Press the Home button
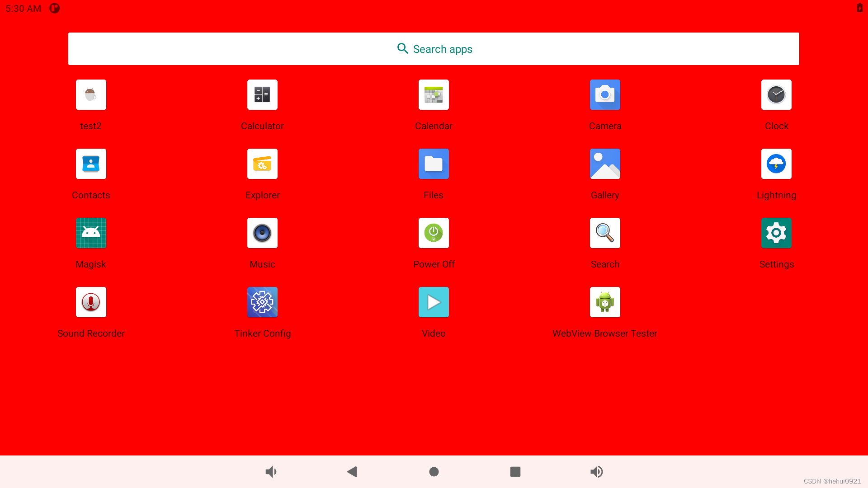The width and height of the screenshot is (868, 488). coord(434,471)
